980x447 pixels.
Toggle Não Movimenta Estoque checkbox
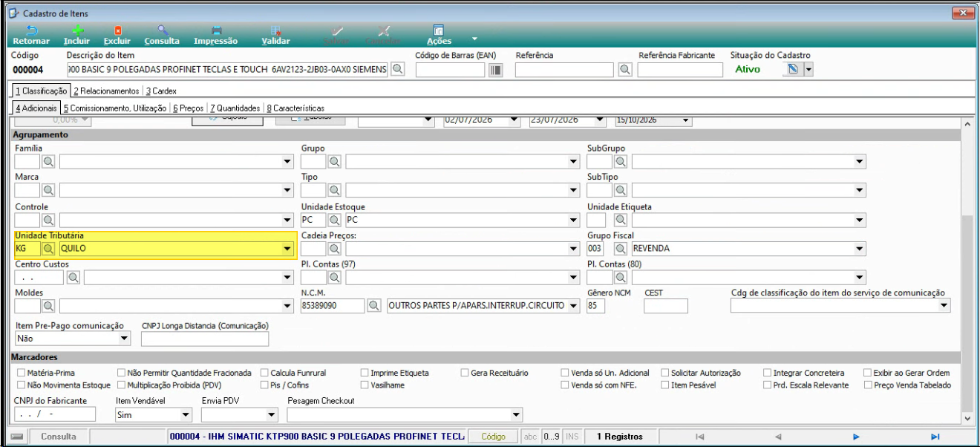(21, 385)
